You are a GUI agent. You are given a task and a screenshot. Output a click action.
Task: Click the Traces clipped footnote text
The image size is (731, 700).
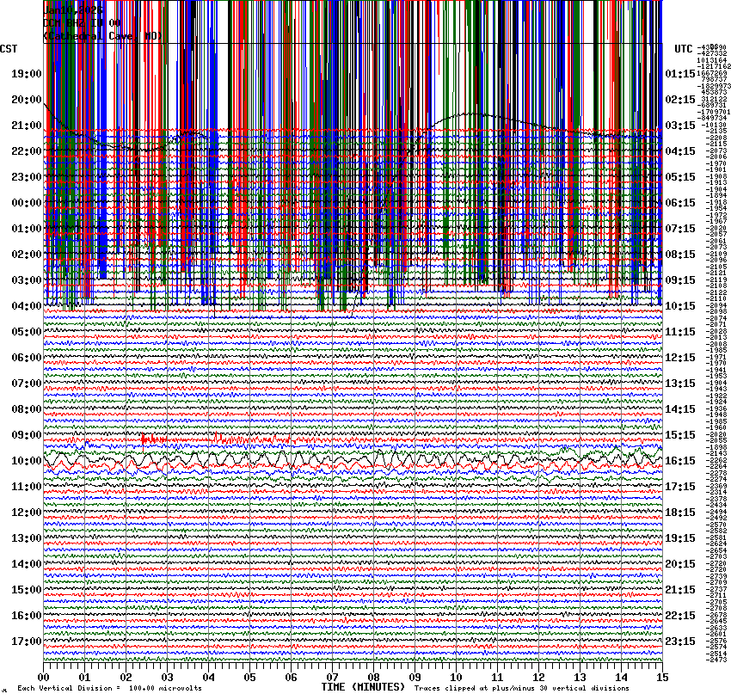(521, 688)
